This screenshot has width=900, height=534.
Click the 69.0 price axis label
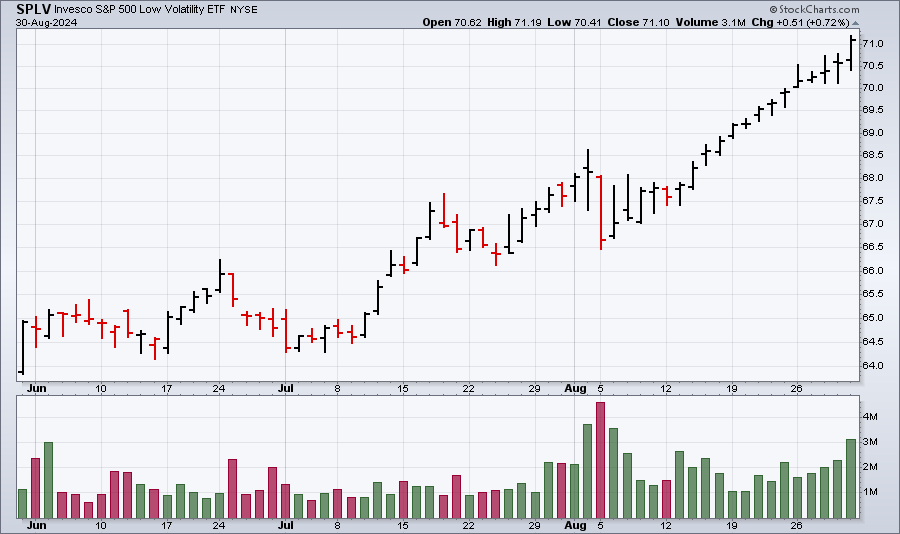point(872,133)
